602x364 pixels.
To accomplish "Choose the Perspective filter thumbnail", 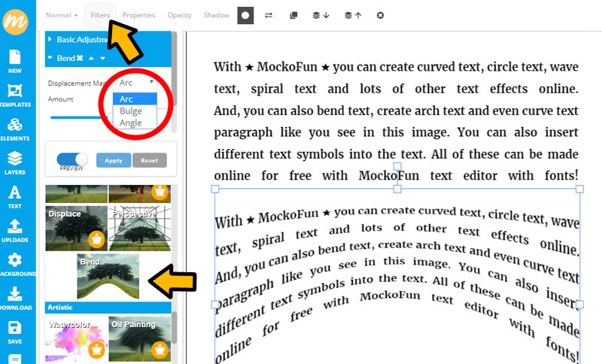I will pos(140,228).
